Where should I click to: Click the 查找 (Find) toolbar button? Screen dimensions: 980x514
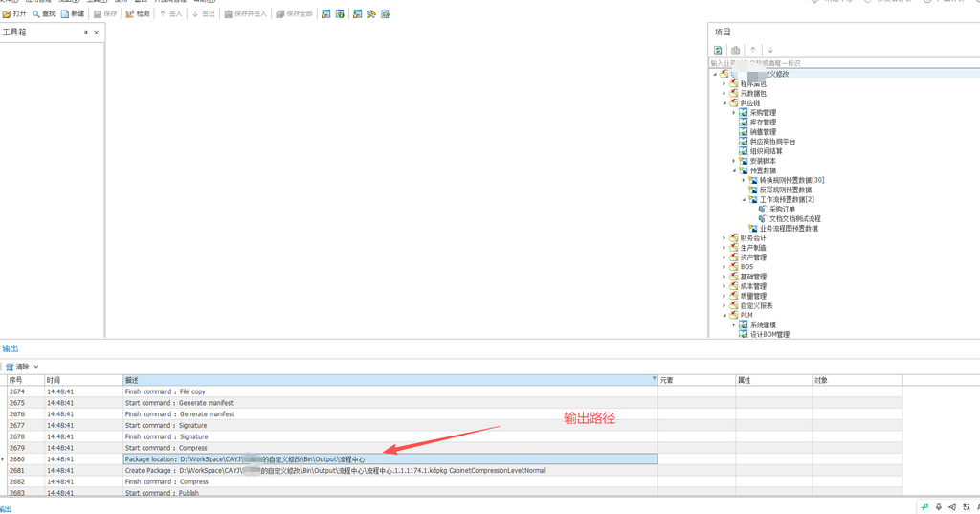pyautogui.click(x=44, y=13)
